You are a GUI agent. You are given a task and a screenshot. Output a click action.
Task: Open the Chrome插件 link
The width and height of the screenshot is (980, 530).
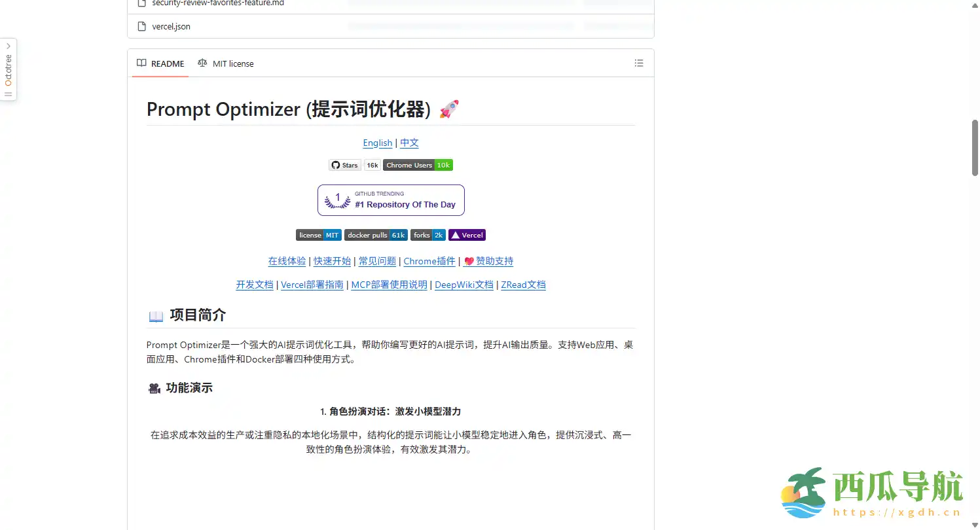click(429, 261)
